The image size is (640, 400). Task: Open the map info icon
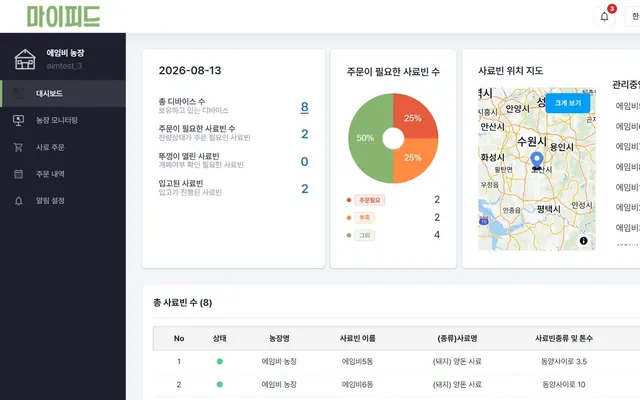pos(584,241)
